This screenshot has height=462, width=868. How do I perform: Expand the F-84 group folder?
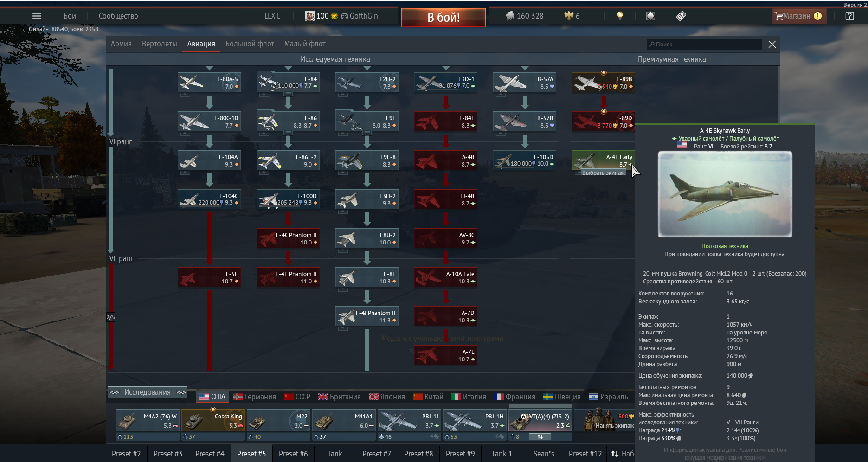click(x=288, y=83)
